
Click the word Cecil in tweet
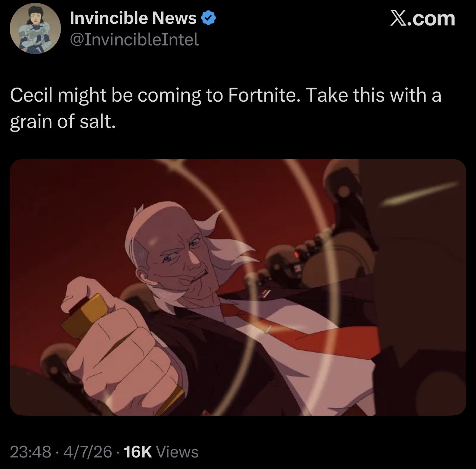[31, 96]
